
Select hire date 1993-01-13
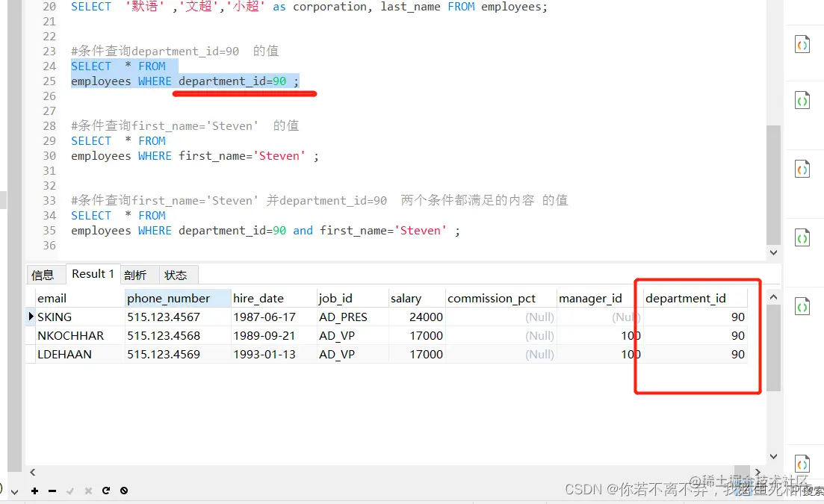[x=273, y=355]
